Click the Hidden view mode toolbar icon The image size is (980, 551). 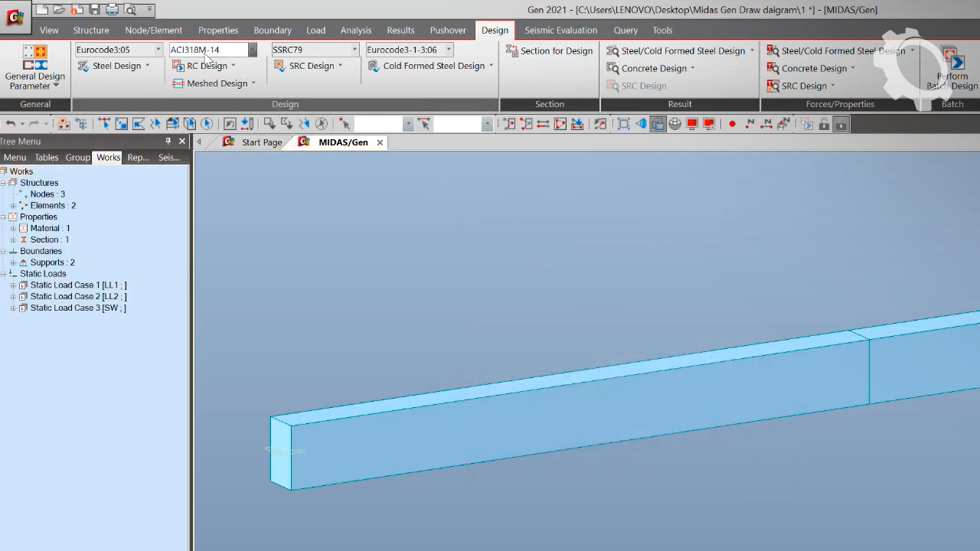click(x=658, y=124)
